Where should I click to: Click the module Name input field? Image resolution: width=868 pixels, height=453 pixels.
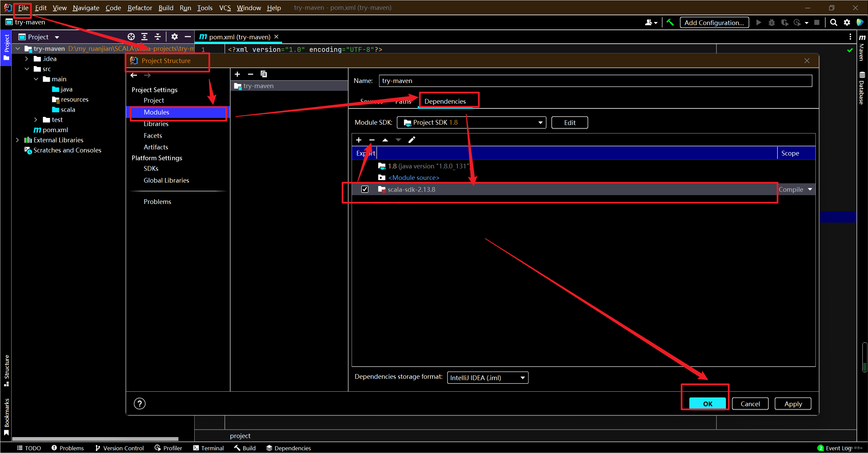(595, 81)
